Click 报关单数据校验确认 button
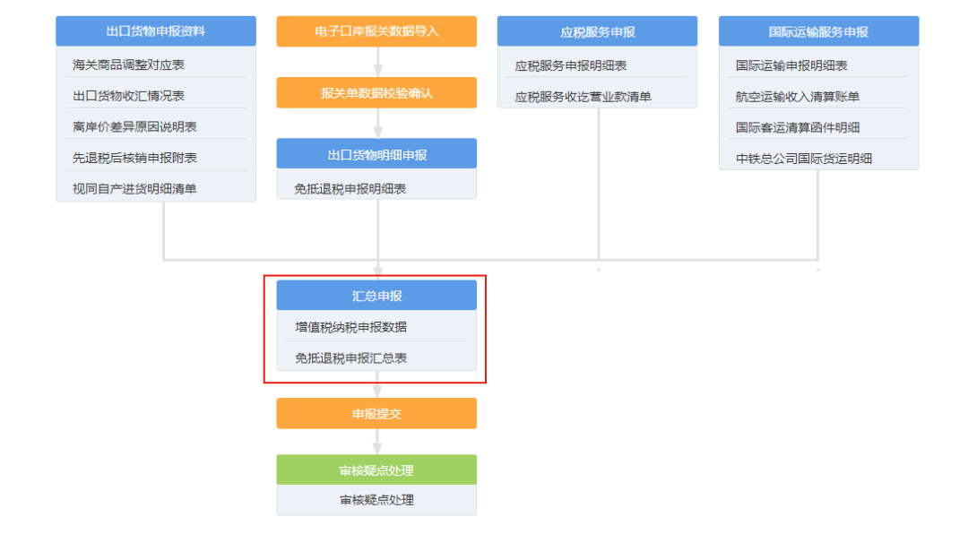Image resolution: width=968 pixels, height=560 pixels. point(376,92)
